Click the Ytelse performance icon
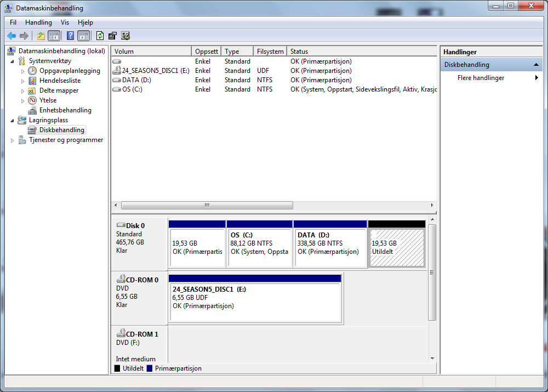 32,100
